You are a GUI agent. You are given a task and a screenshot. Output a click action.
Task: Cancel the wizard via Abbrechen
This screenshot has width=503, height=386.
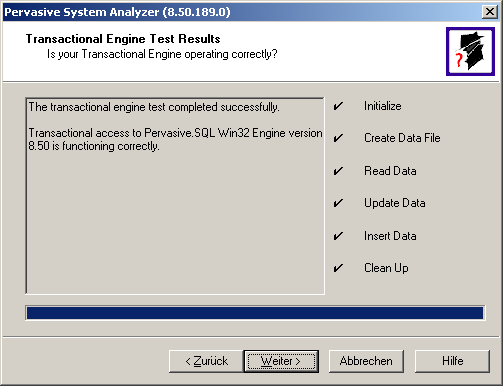(366, 361)
